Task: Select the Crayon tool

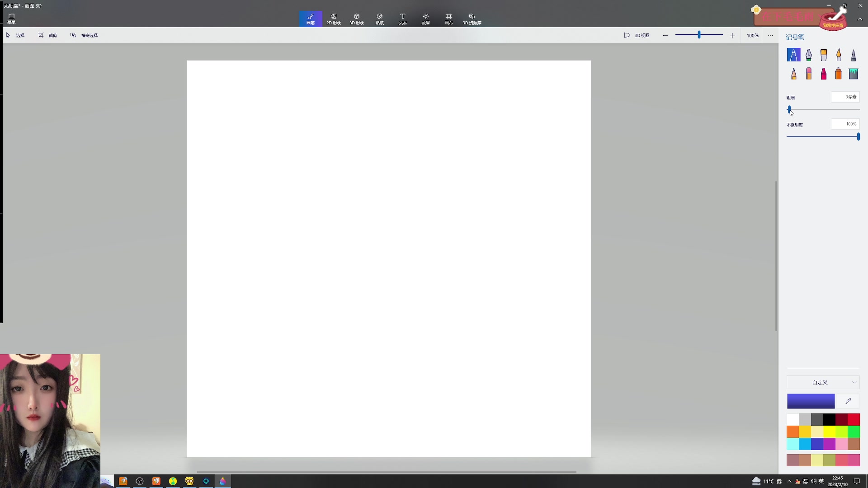Action: click(824, 74)
